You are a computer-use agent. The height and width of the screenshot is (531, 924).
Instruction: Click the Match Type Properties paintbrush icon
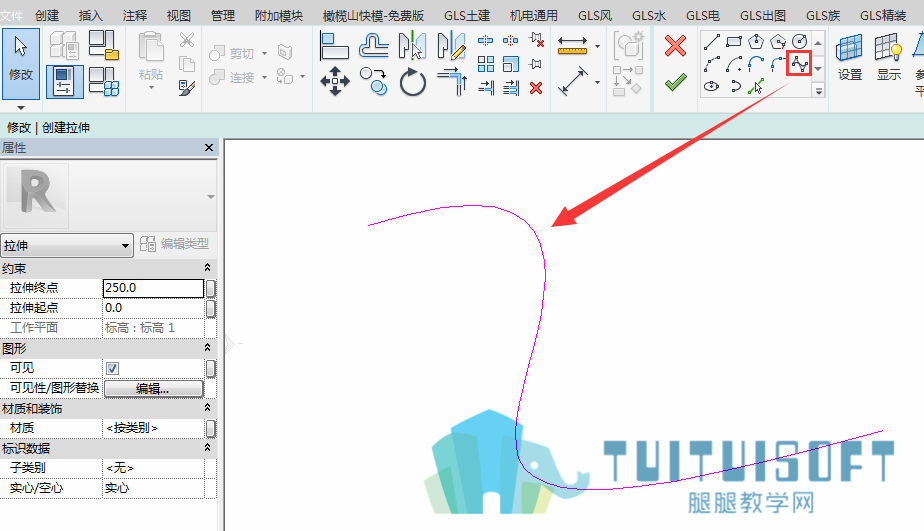coord(187,88)
